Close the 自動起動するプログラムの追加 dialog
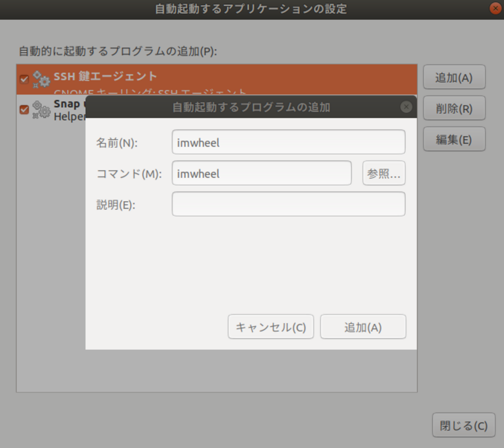Screen dimensions: 504x448 406,107
